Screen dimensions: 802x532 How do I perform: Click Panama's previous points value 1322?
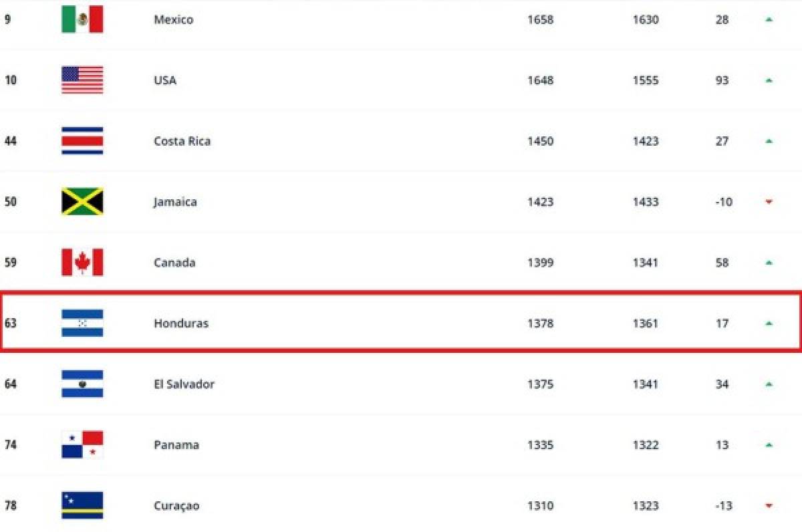coord(645,445)
